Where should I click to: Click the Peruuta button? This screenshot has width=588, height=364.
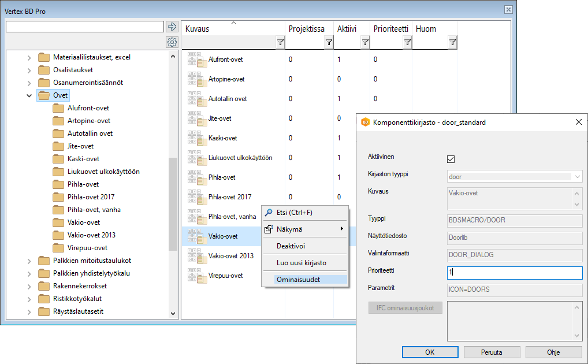click(x=492, y=352)
